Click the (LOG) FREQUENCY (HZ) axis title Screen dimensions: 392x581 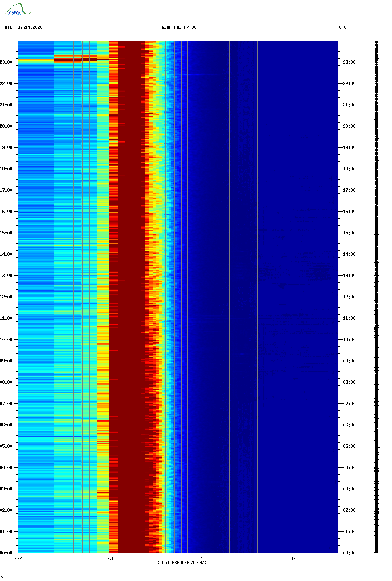[182, 563]
